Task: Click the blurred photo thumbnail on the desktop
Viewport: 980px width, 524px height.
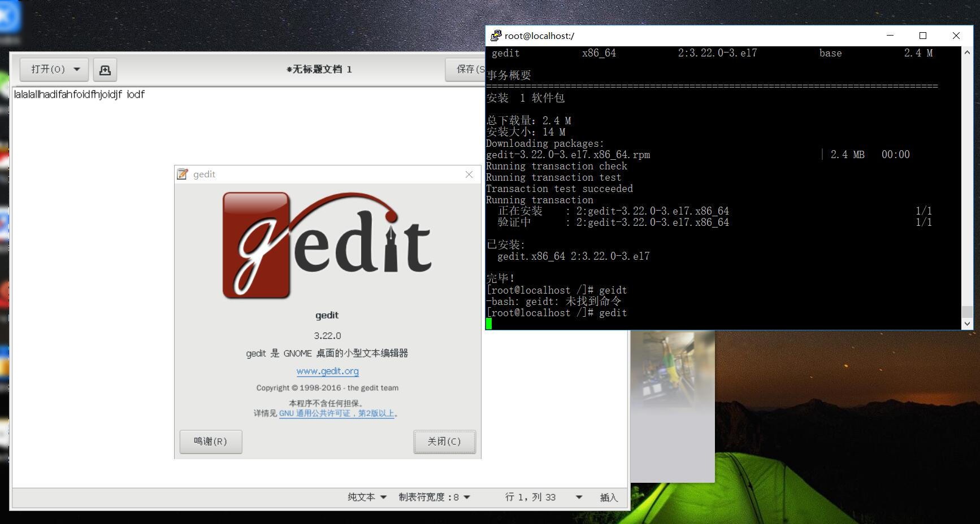Action: (673, 407)
